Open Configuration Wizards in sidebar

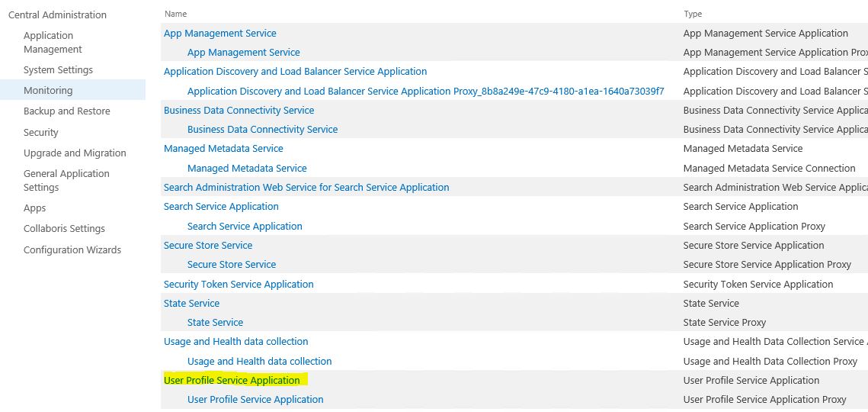(72, 250)
